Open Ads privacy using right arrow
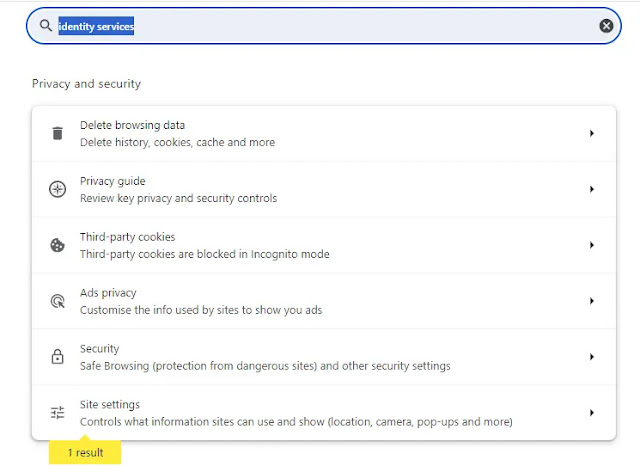640x466 pixels. (x=592, y=301)
